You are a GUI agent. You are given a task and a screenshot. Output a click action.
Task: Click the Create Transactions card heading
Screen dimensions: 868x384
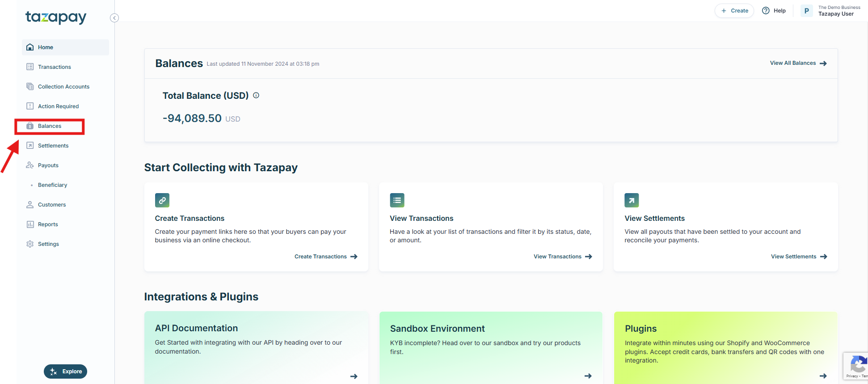coord(190,218)
